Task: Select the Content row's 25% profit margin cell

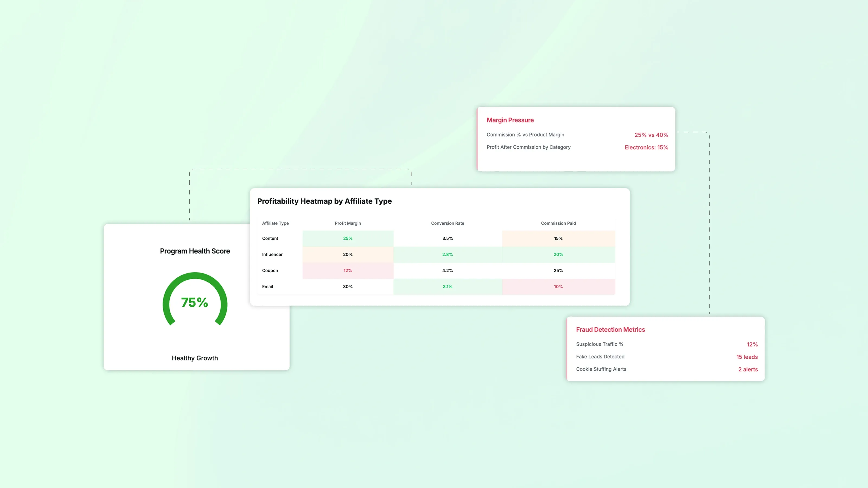Action: [x=348, y=239]
